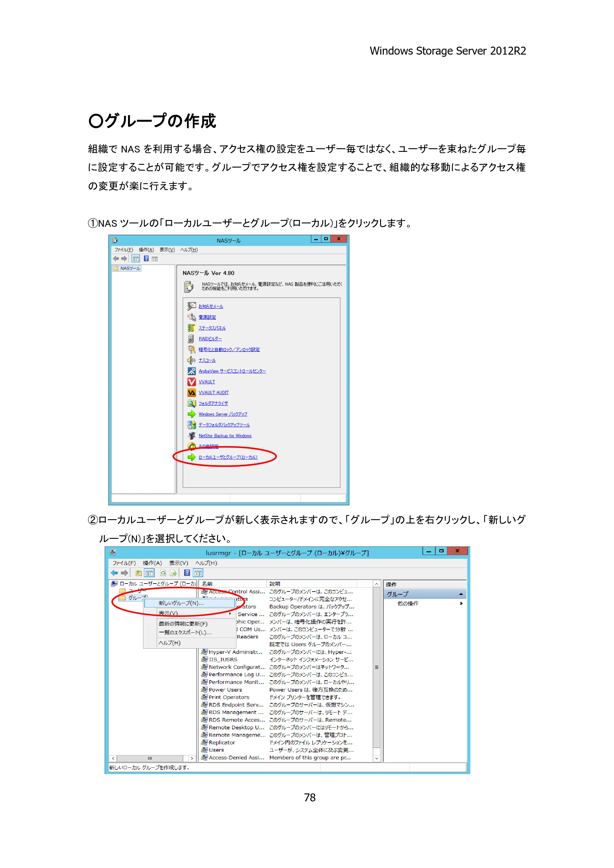Viewport: 614px width, 868px height.
Task: Toggle action pane icon in lusrmgr toolbar
Action: (198, 573)
